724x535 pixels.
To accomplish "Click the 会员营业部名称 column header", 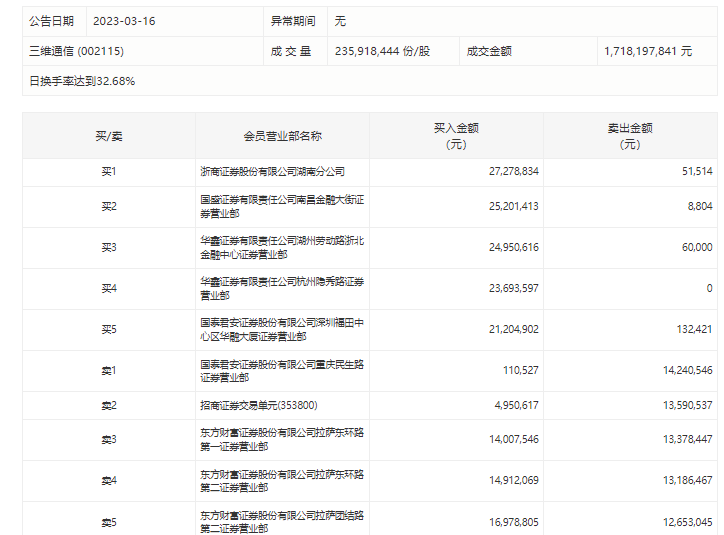I will [282, 136].
